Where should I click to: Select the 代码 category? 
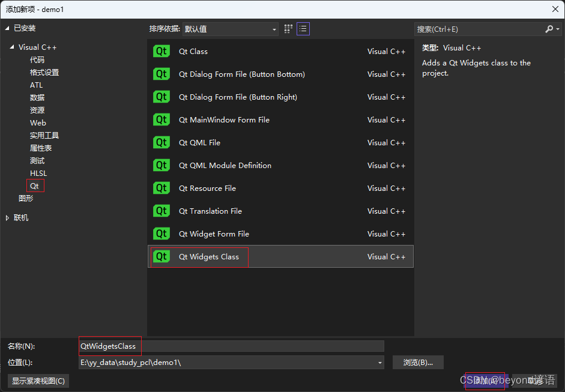tap(37, 60)
